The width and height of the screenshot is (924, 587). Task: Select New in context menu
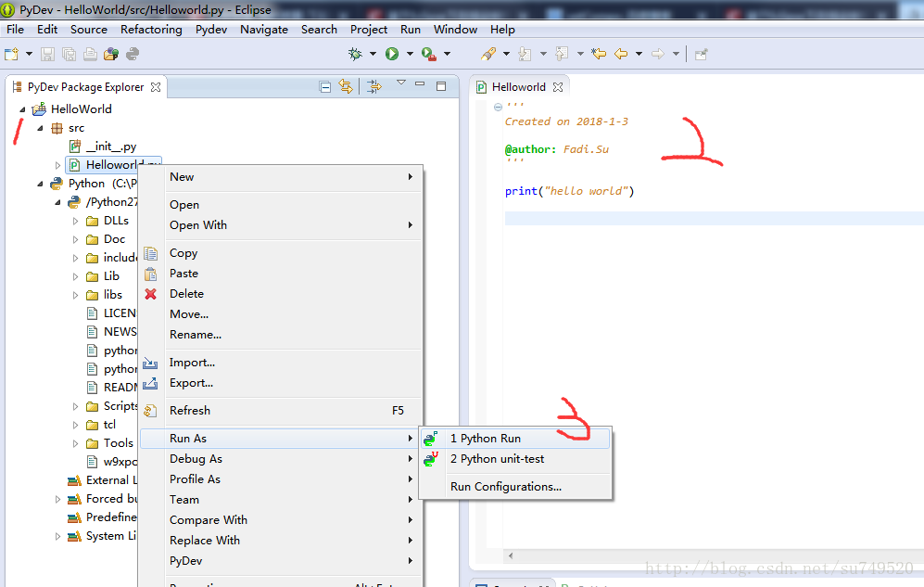click(x=281, y=177)
